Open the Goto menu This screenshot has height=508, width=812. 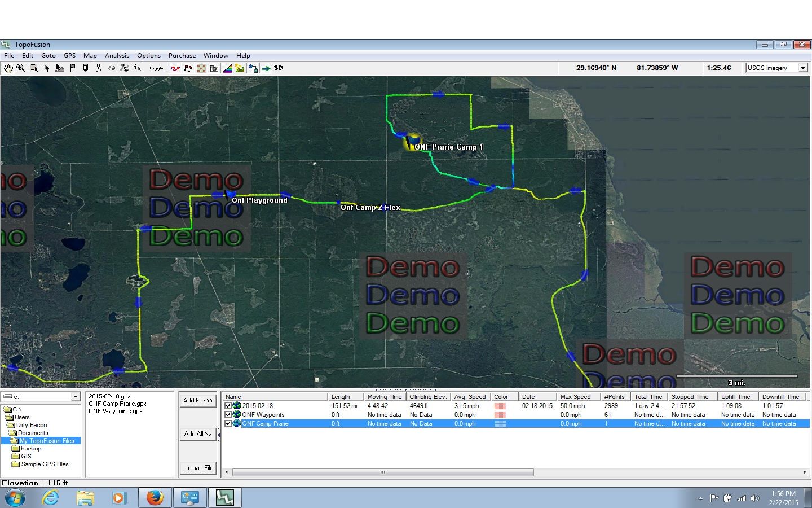(x=48, y=55)
